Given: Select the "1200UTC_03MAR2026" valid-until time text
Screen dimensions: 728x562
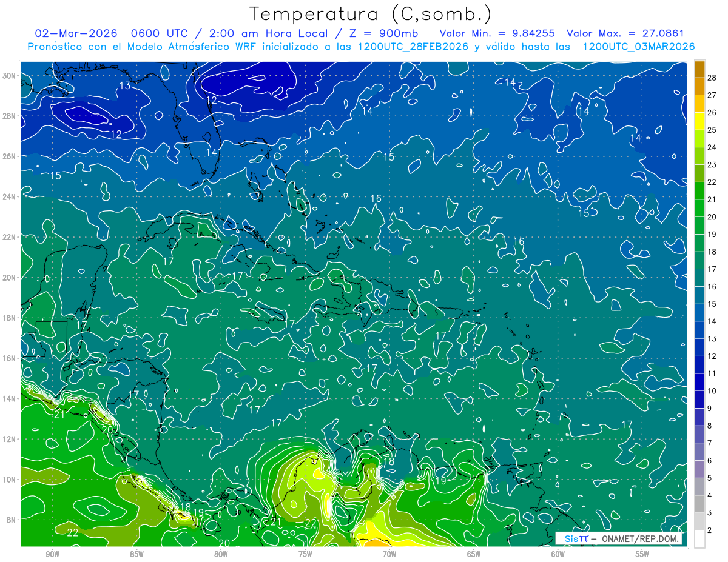Looking at the screenshot, I should pos(638,47).
